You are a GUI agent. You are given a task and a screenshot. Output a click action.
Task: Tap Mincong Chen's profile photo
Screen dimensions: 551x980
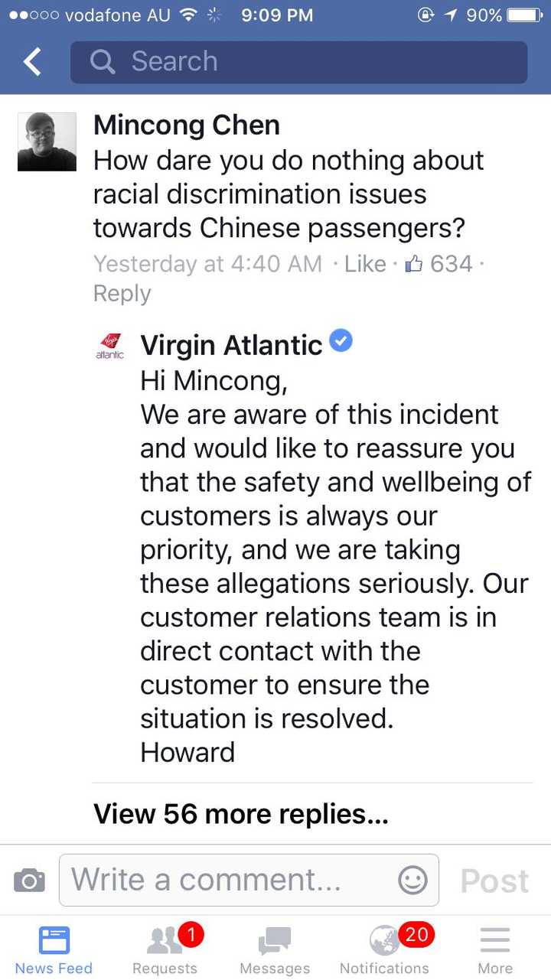tap(47, 142)
